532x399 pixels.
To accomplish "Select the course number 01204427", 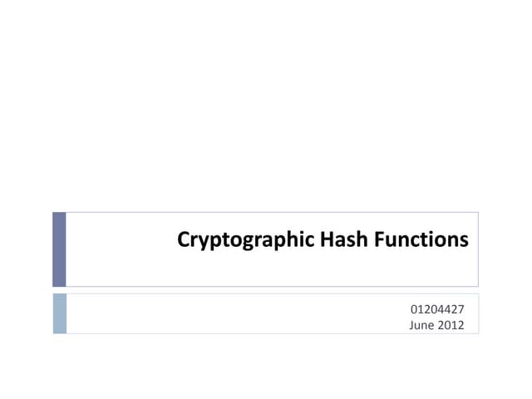I will pos(438,309).
